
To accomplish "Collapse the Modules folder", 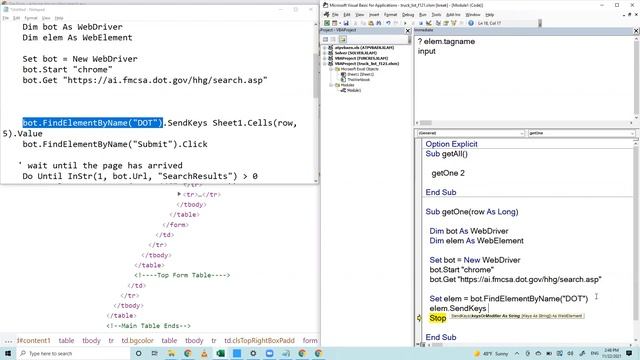I will point(331,85).
